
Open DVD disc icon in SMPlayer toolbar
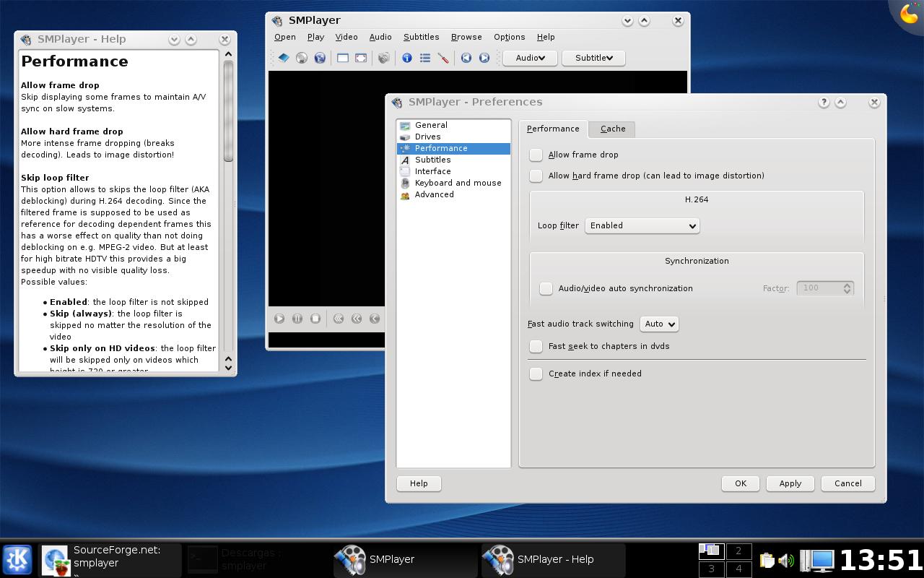click(x=302, y=58)
